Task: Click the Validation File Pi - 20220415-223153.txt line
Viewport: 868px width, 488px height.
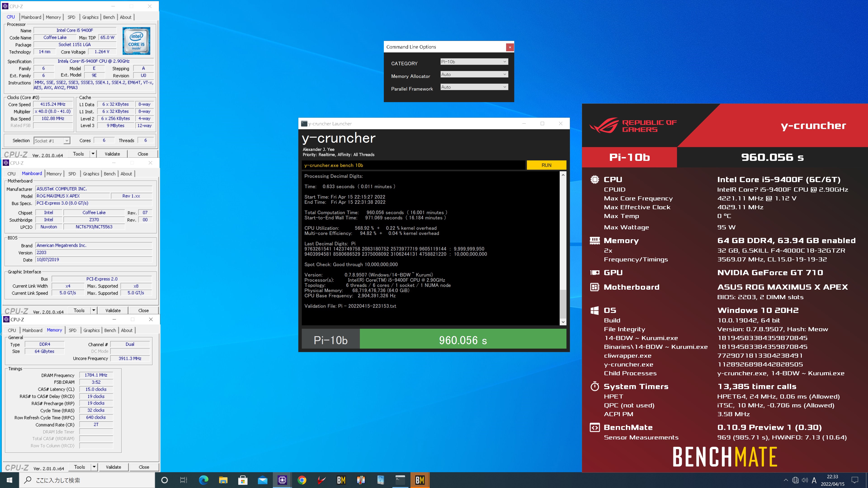Action: [350, 306]
